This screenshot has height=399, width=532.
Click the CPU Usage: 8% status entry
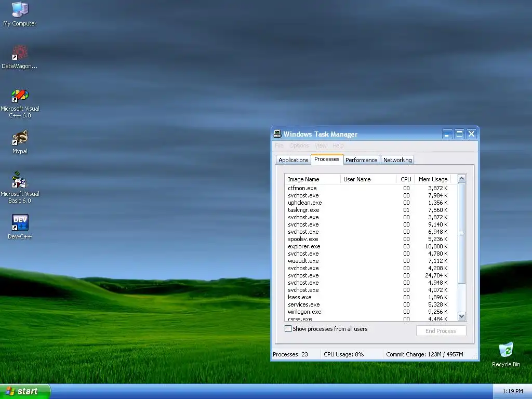click(343, 354)
